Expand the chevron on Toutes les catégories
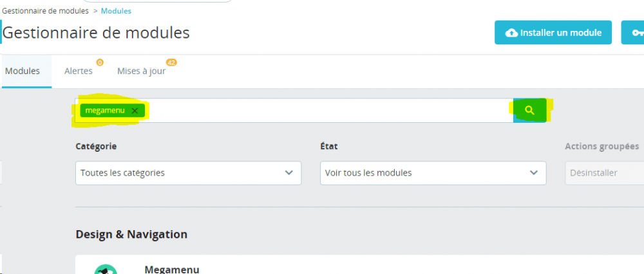The height and width of the screenshot is (274, 644). [x=289, y=173]
